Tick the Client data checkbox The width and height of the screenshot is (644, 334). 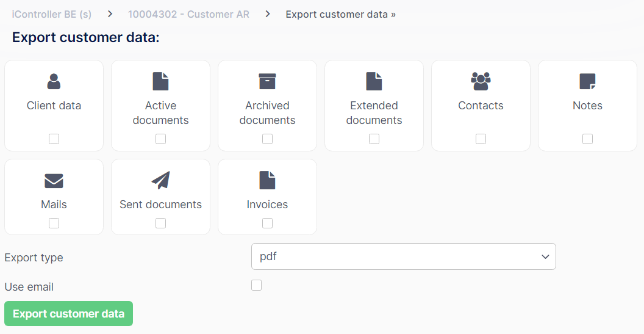click(x=54, y=139)
